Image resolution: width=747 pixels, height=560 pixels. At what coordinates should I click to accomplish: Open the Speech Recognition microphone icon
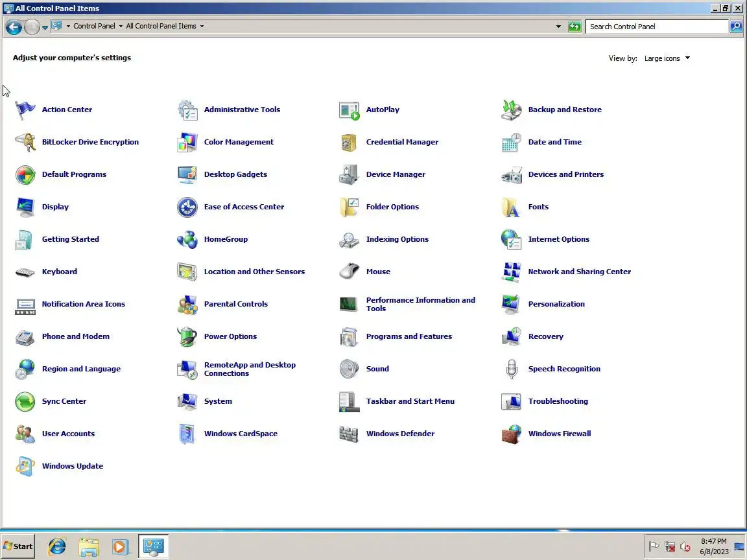coord(512,369)
